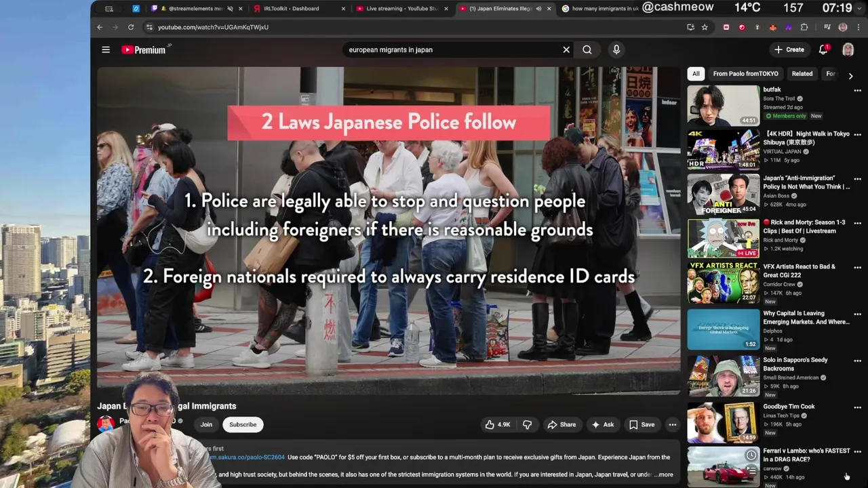Image resolution: width=868 pixels, height=488 pixels.
Task: Click the browser address bar URL
Action: tap(213, 27)
